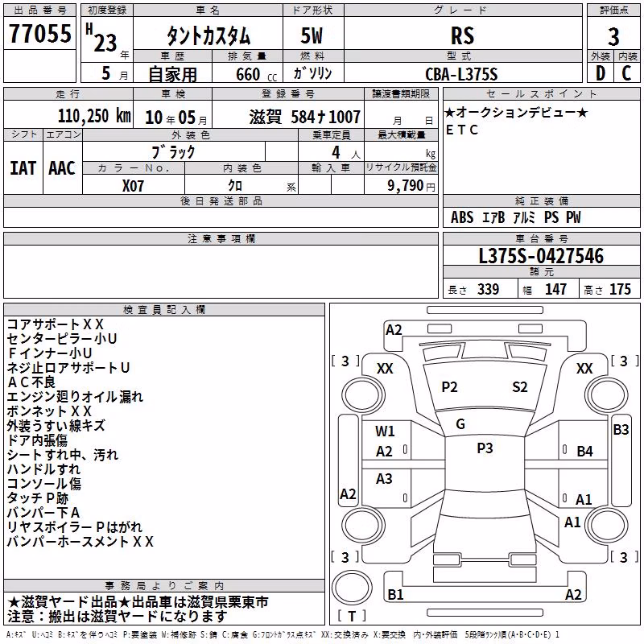Click the P2 mark on the hood
This screenshot has width=644, height=644.
click(449, 387)
